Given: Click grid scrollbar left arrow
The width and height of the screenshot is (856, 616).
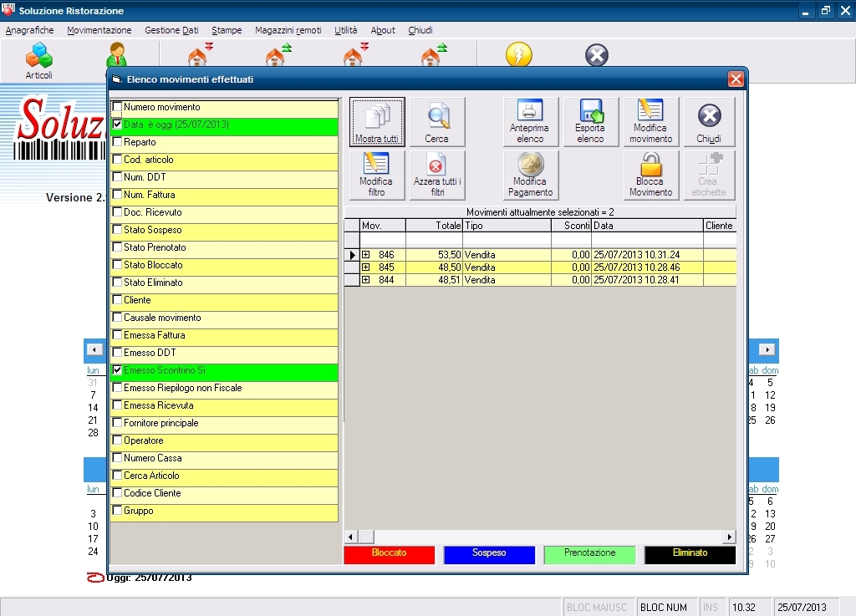Looking at the screenshot, I should tap(350, 537).
